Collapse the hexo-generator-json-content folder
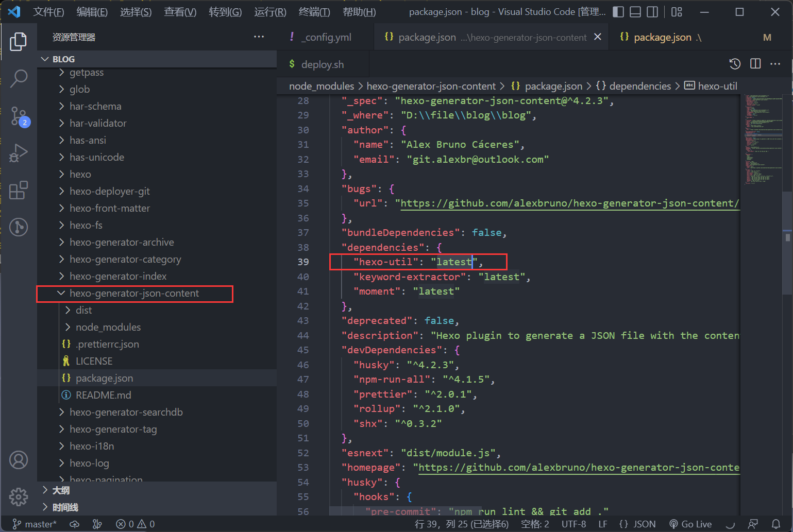The width and height of the screenshot is (793, 532). pos(134,293)
